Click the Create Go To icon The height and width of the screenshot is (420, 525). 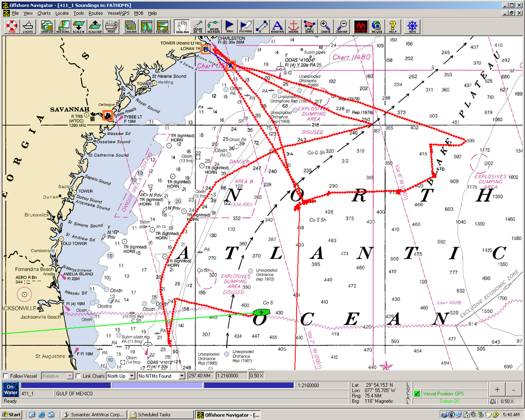tap(198, 27)
